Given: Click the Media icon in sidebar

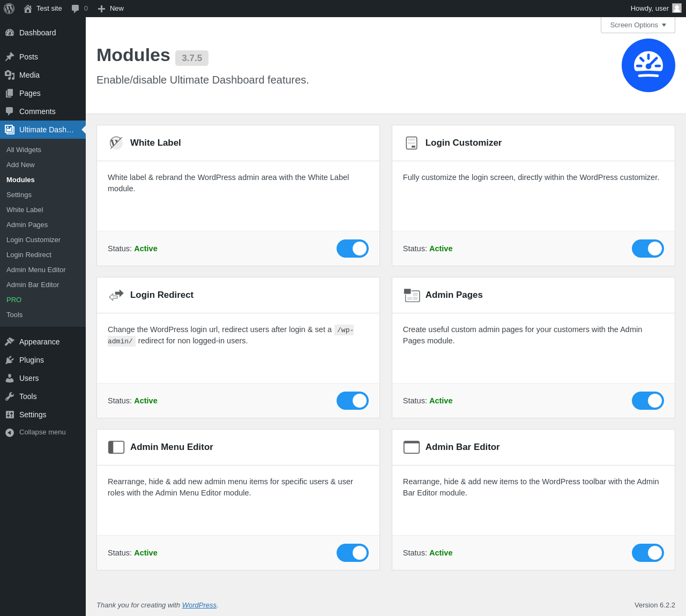Looking at the screenshot, I should click(x=10, y=75).
